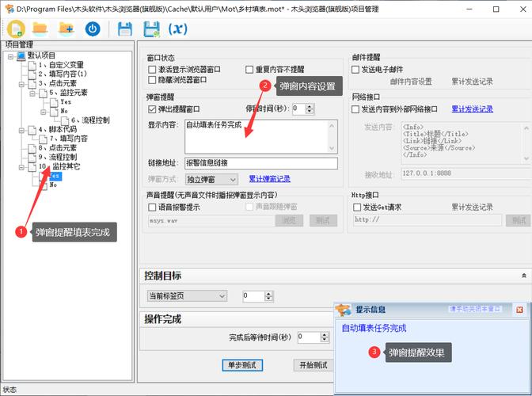Viewport: 532px width, 396px height.
Task: Toggle 发送内容到外部网络接口 checkbox
Action: 355,109
